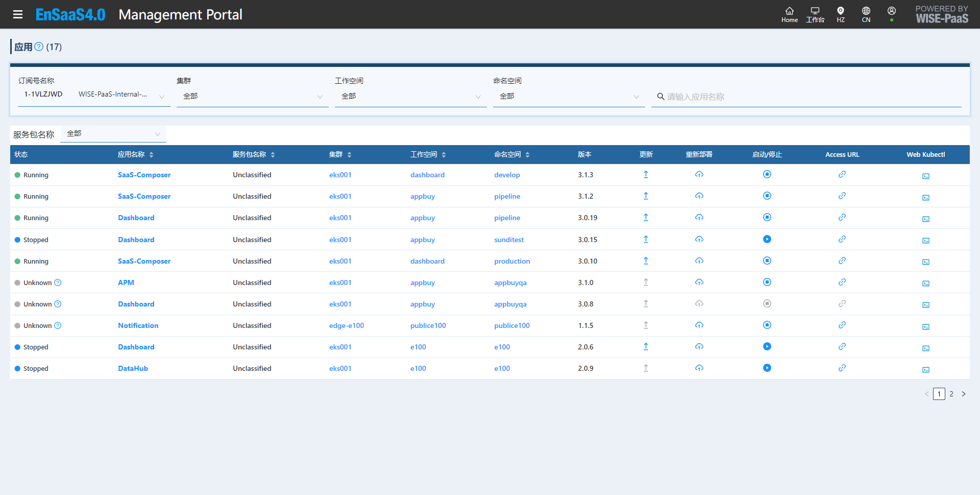This screenshot has width=980, height=495.
Task: Show info for Notification Unknown status
Action: [58, 325]
